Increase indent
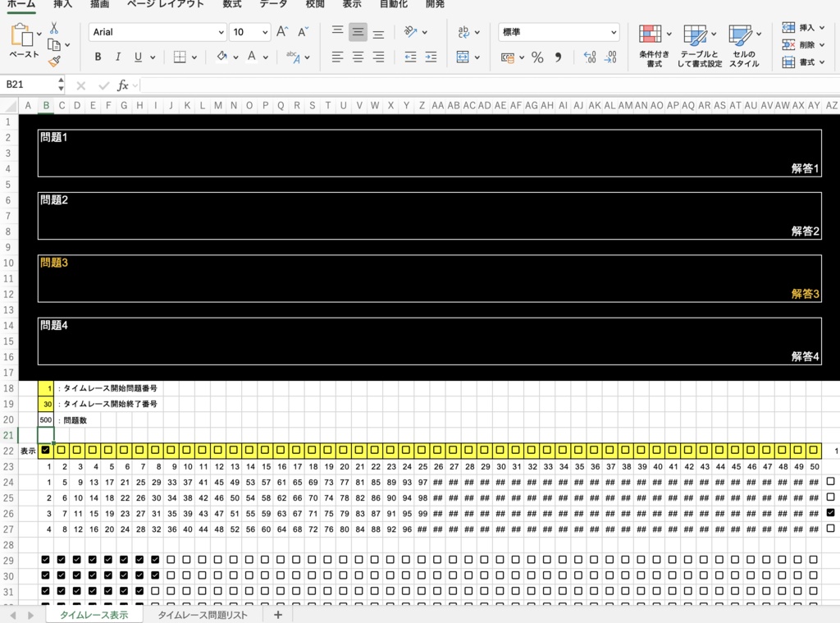The image size is (840, 623). (x=431, y=57)
